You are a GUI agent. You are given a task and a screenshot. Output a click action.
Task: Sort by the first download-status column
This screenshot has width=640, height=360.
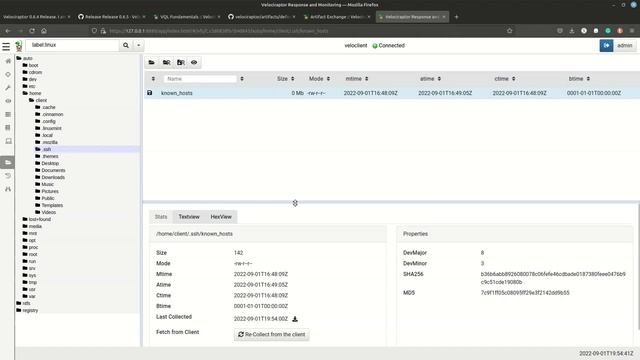click(153, 79)
